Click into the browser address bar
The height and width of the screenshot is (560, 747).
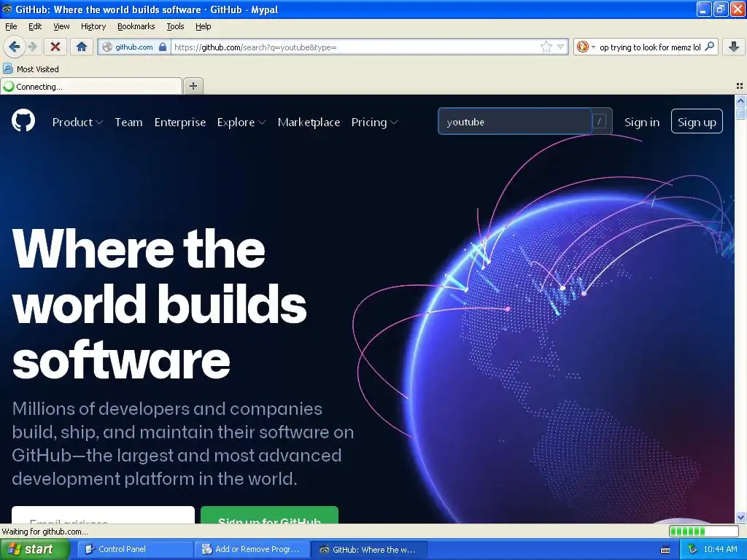[355, 47]
